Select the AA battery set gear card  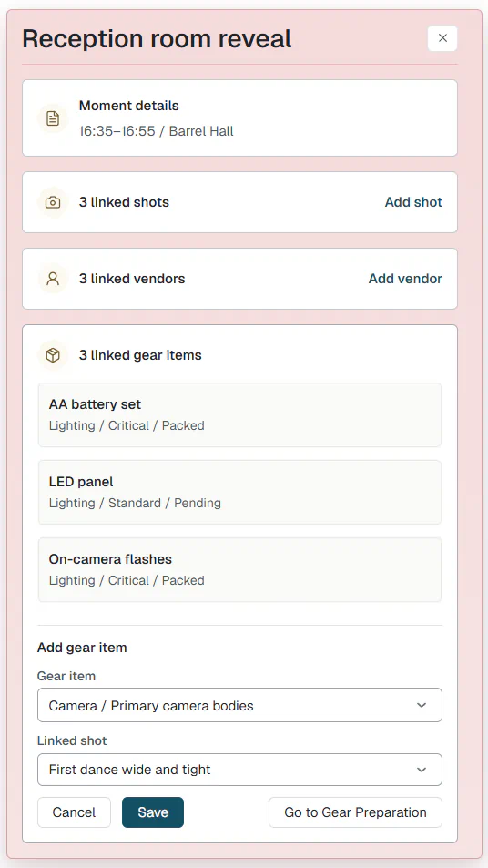point(239,414)
